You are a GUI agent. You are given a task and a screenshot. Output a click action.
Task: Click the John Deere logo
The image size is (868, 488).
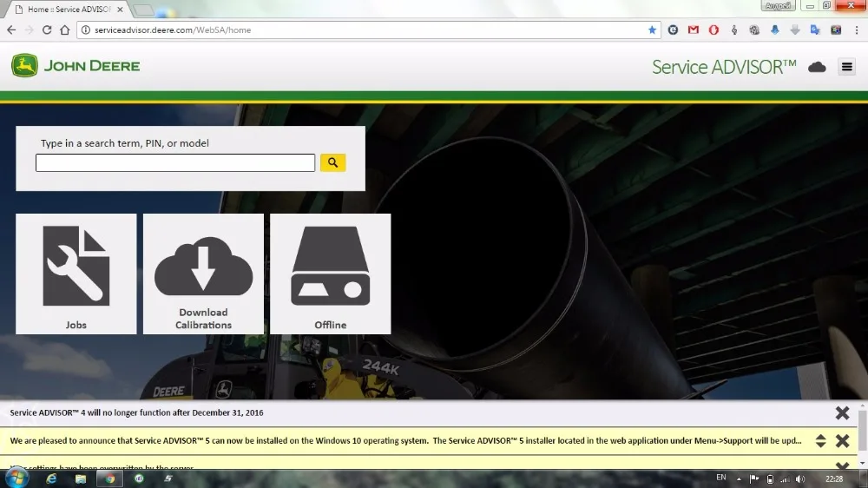click(x=76, y=66)
